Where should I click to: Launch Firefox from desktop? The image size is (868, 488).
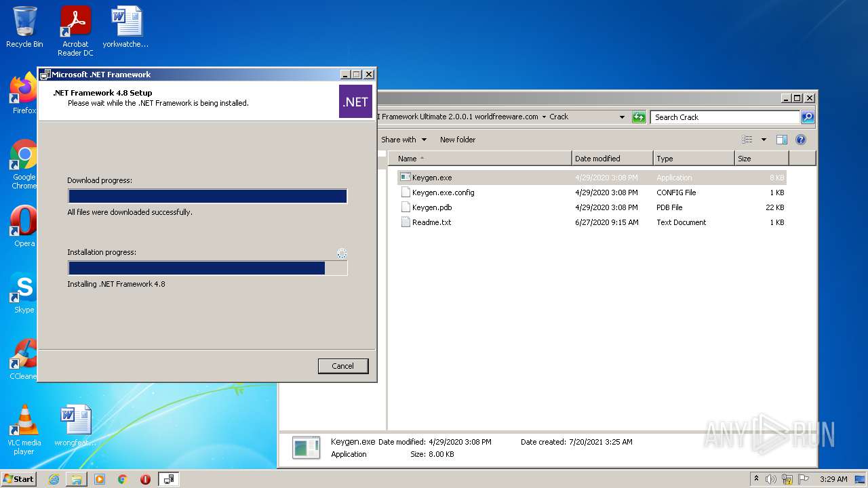point(24,94)
